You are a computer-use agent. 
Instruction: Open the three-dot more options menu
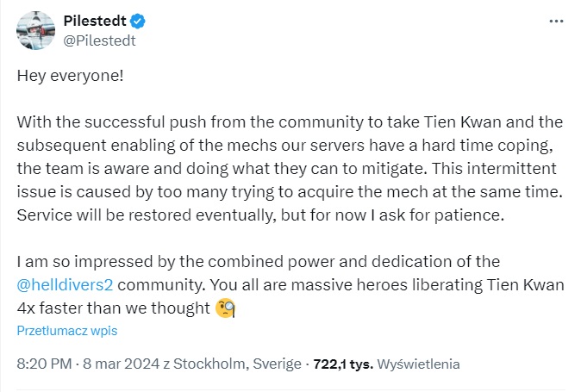tap(556, 19)
